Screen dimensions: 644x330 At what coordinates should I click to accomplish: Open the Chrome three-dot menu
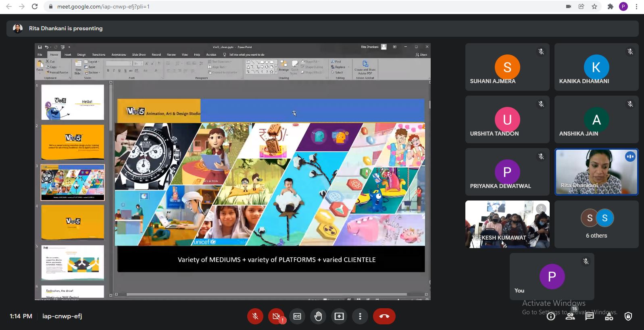[x=636, y=6]
